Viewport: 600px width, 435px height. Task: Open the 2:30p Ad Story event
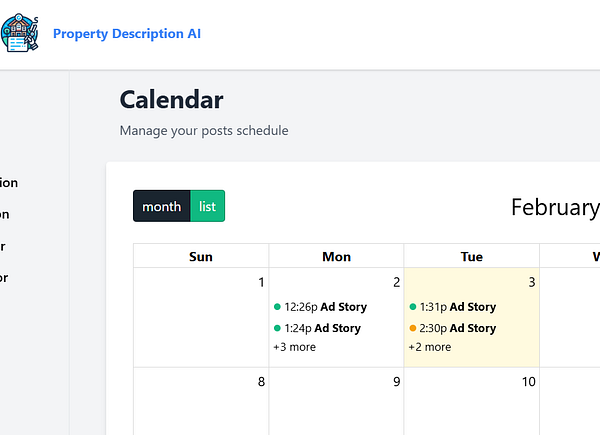pyautogui.click(x=458, y=328)
